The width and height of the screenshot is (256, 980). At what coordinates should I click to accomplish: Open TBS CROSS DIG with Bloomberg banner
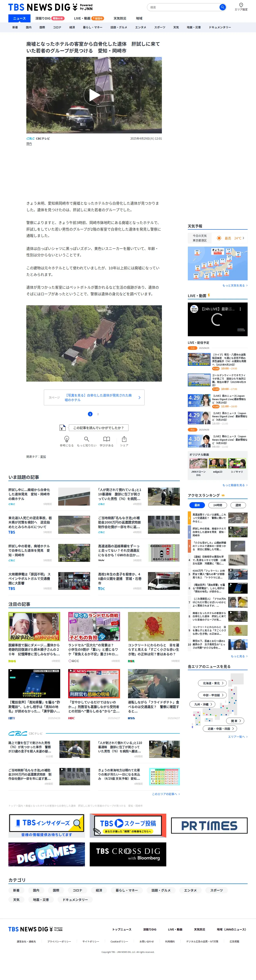(x=128, y=854)
